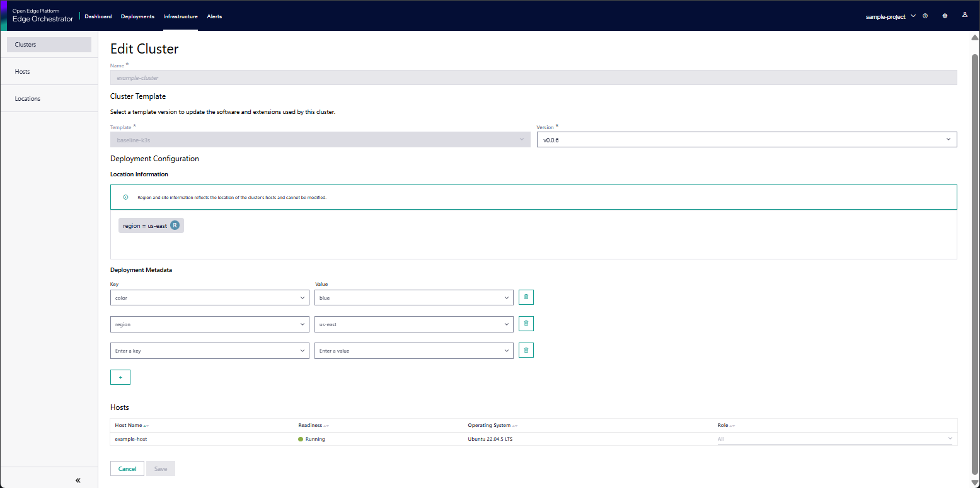Collapse the left sidebar
This screenshot has width=980, height=488.
tap(78, 480)
